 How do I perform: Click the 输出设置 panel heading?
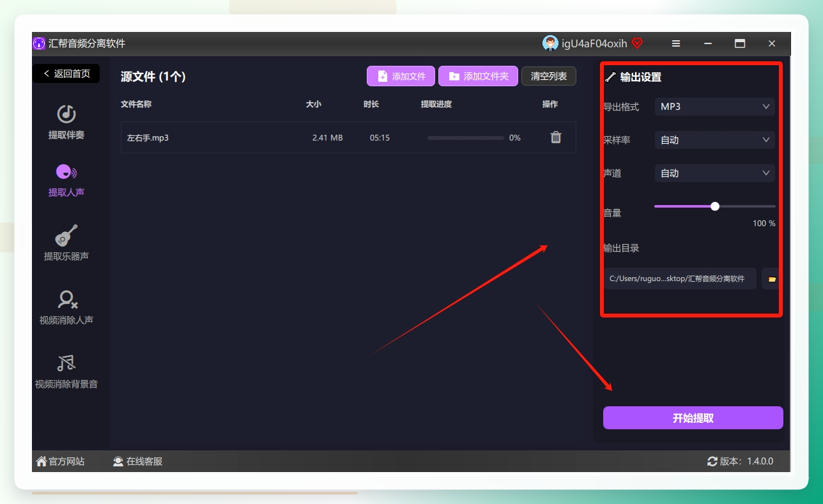(641, 77)
